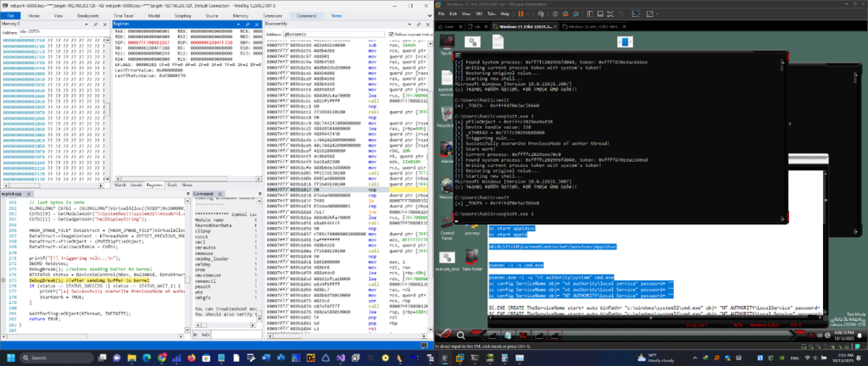Open the host weather widget

point(656,358)
